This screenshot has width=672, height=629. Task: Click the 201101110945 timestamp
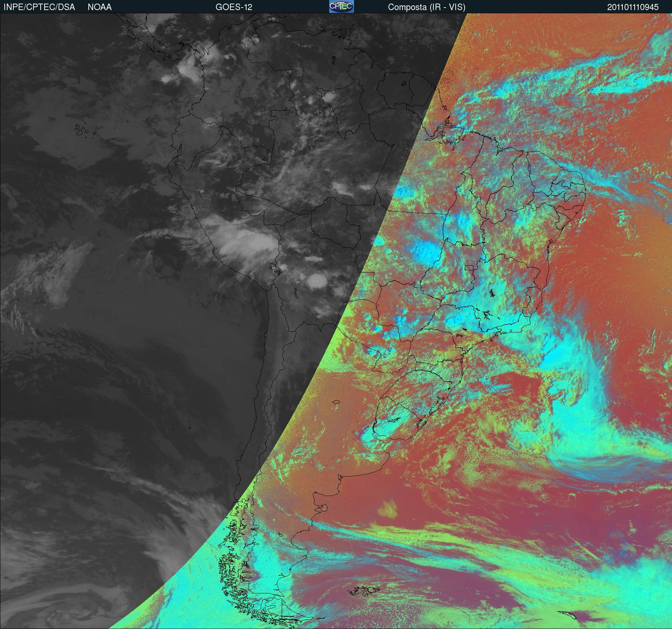633,7
